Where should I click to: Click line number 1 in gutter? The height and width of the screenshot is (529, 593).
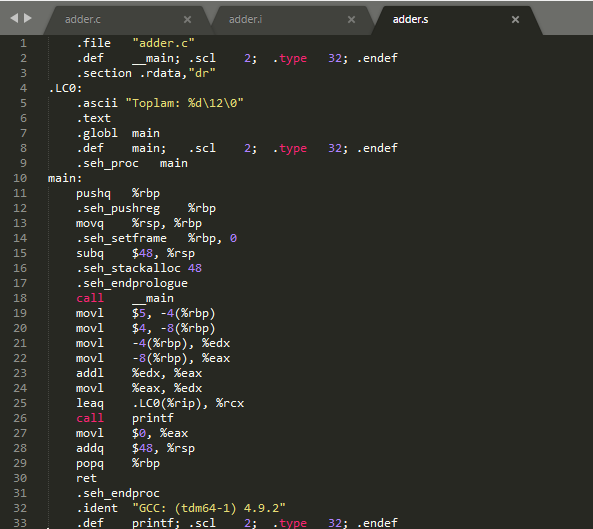[x=23, y=43]
